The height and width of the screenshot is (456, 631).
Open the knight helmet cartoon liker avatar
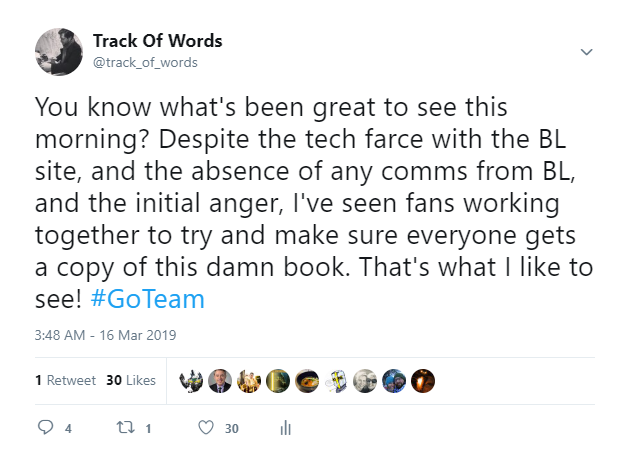coord(336,381)
